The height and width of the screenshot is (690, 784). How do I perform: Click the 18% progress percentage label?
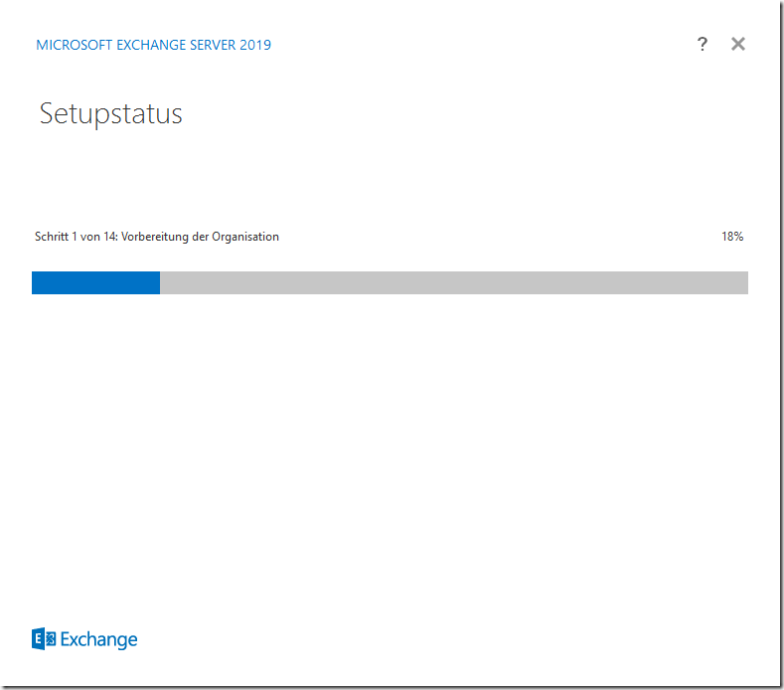point(732,237)
